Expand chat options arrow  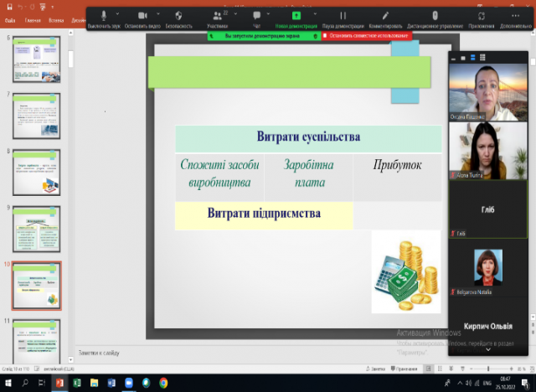[268, 14]
